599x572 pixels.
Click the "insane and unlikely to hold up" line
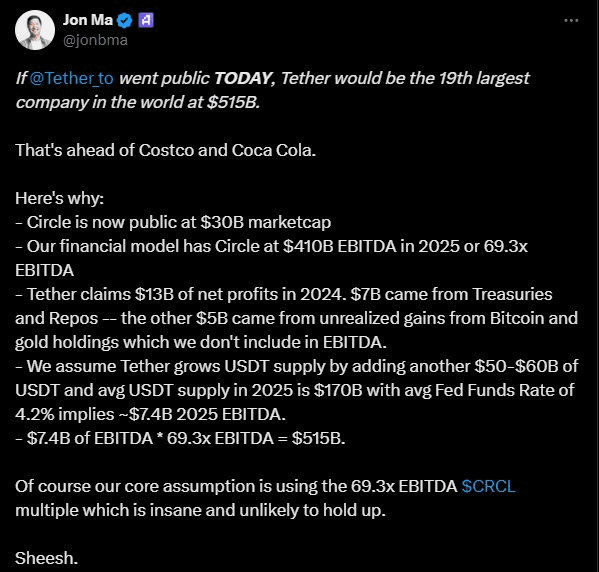(x=201, y=510)
